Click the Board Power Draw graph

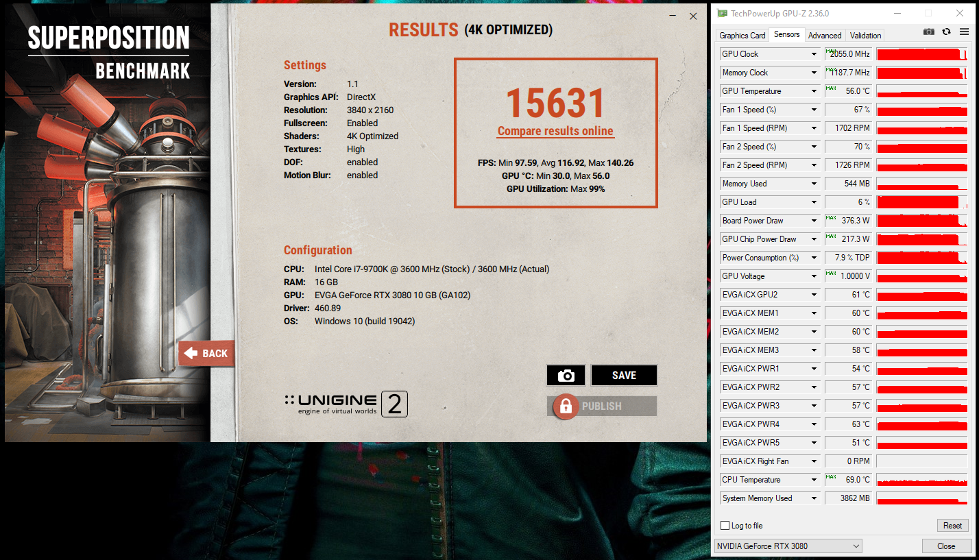tap(922, 221)
